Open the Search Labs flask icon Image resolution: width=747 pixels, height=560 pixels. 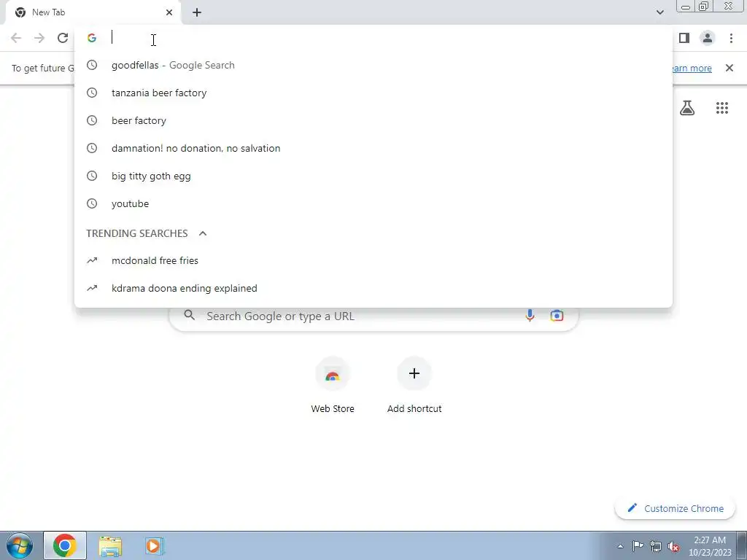pyautogui.click(x=687, y=108)
